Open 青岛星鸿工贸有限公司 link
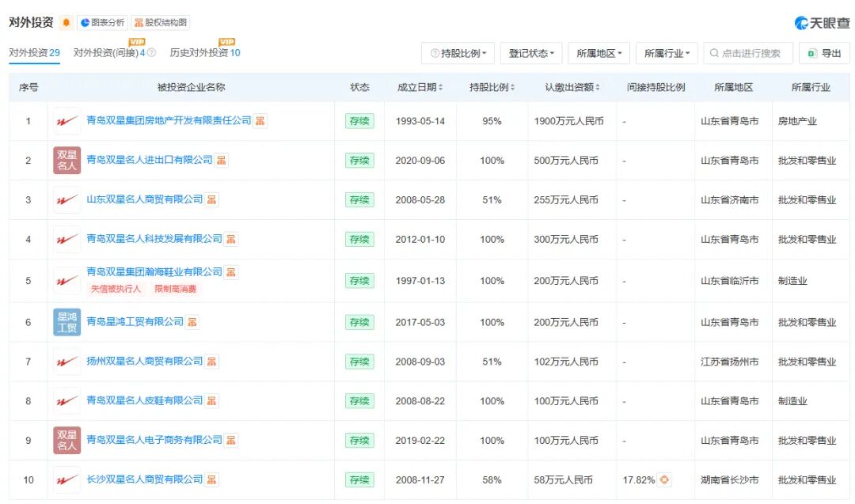Viewport: 855px width, 504px height. (x=135, y=321)
